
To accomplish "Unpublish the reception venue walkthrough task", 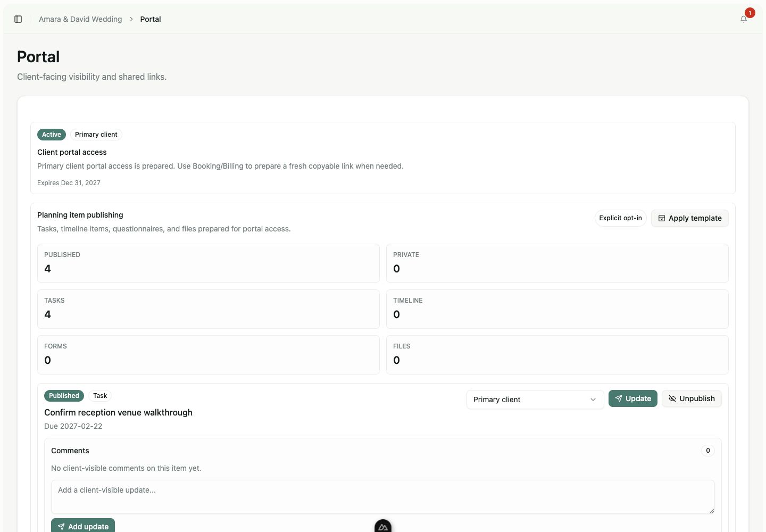I will 692,398.
